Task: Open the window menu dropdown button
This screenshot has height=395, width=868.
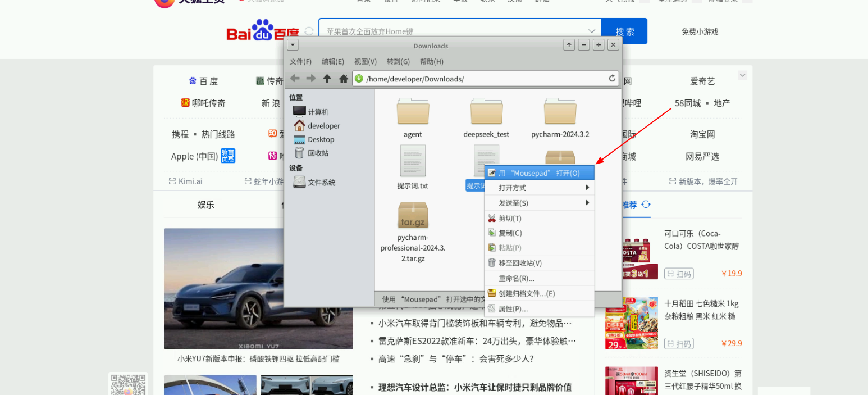Action: click(x=293, y=45)
